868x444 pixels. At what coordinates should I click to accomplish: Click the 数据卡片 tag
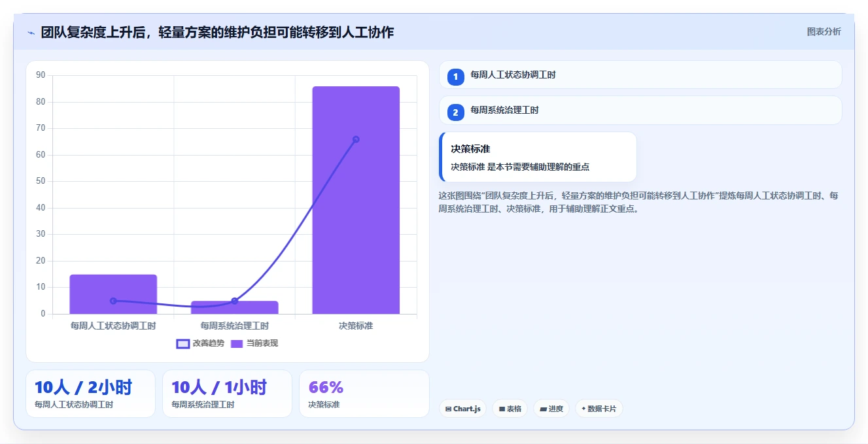[x=599, y=409]
